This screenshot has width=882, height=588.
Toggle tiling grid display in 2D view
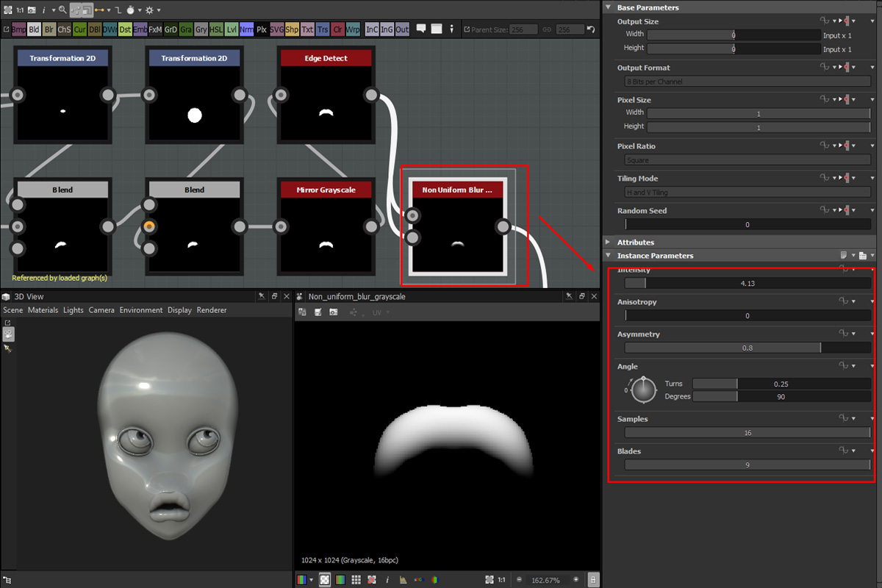[x=356, y=580]
